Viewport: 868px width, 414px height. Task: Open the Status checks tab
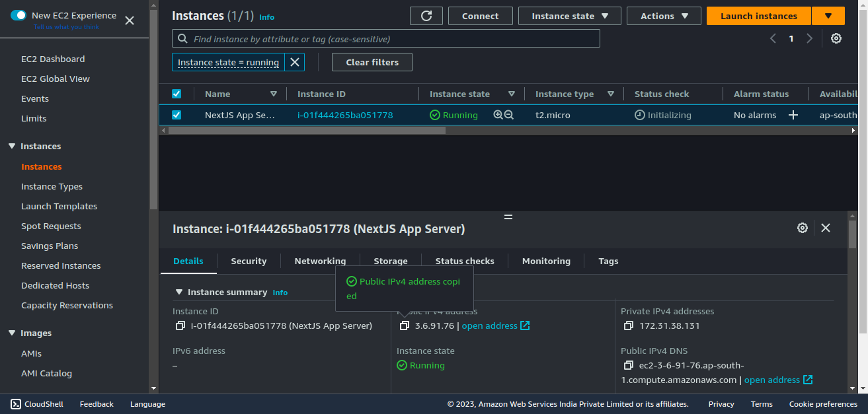[x=465, y=261]
